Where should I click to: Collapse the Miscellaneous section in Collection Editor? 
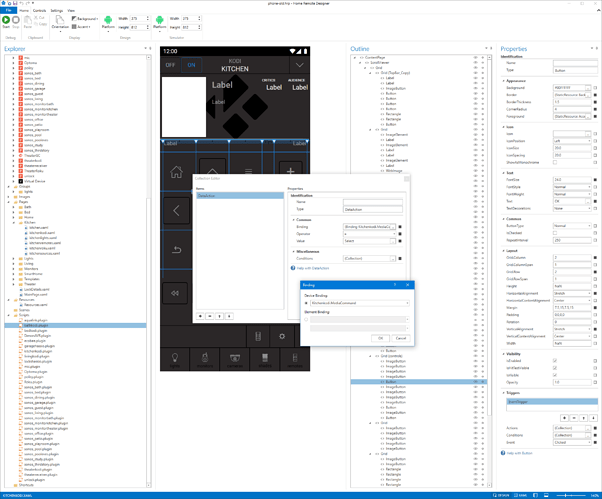[294, 252]
